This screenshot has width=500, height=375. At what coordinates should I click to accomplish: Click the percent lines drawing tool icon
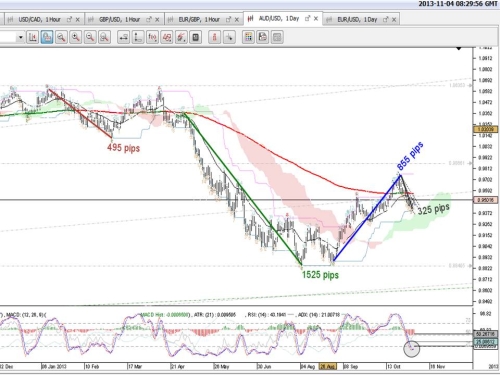point(167,37)
